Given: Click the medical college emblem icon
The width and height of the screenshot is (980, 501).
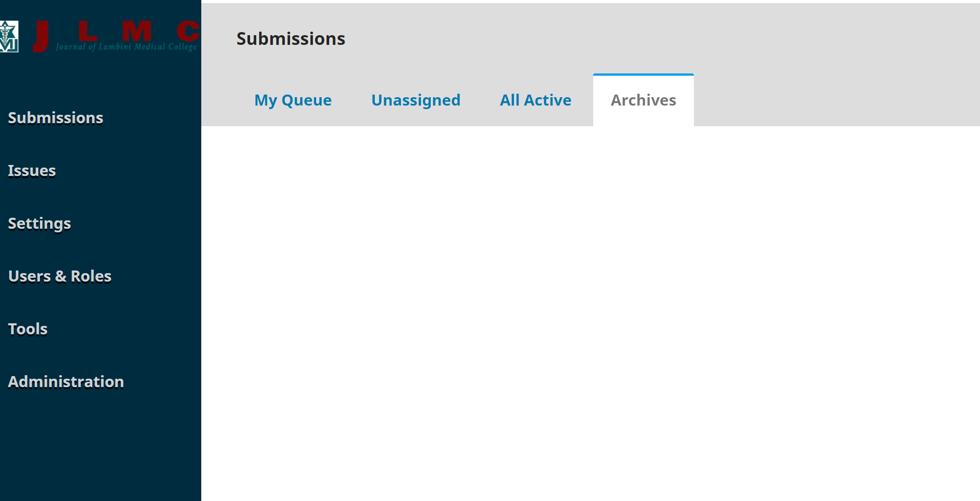Looking at the screenshot, I should click(x=9, y=37).
